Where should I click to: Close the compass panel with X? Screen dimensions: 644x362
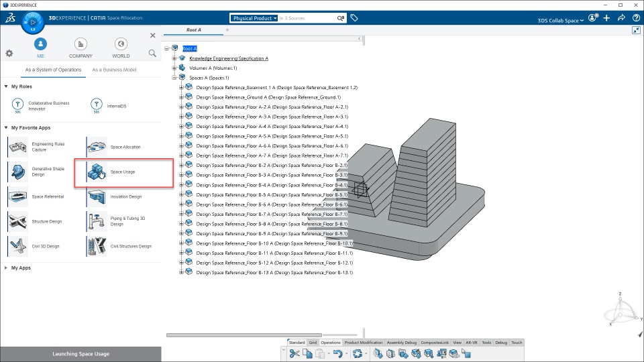[x=153, y=36]
